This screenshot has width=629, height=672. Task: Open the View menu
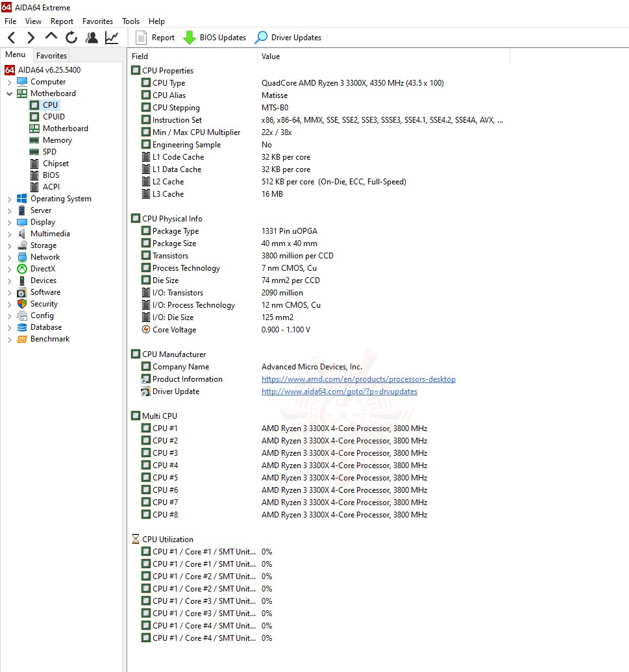(33, 21)
